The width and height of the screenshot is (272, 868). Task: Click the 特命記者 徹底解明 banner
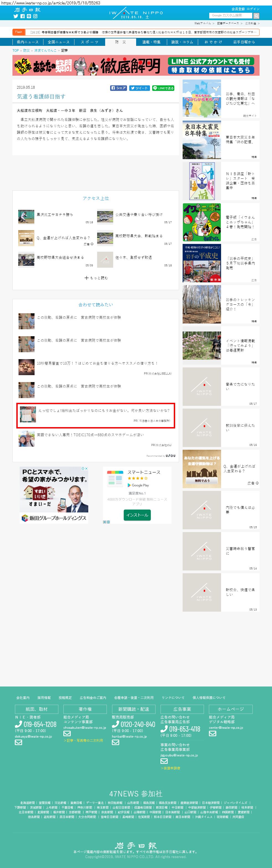pyautogui.click(x=136, y=65)
